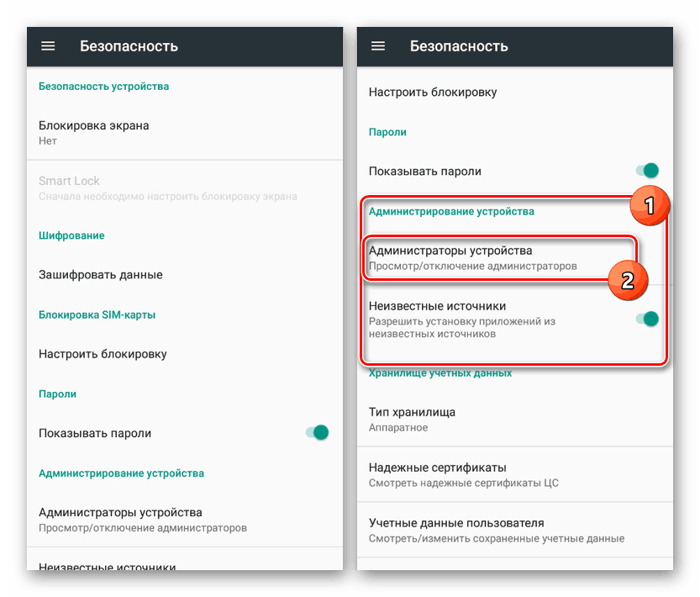Image resolution: width=700 pixels, height=597 pixels.
Task: Toggle Показывать пароли switch on left screen
Action: (317, 433)
